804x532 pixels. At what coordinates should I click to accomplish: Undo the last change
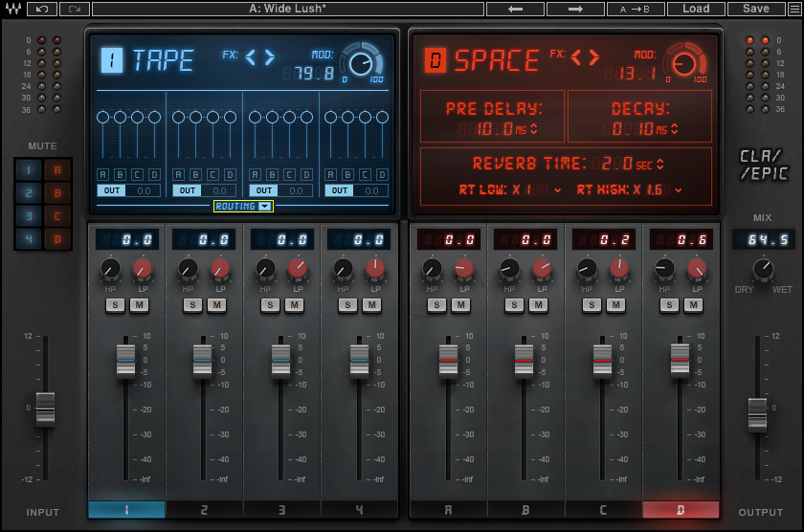click(x=42, y=9)
